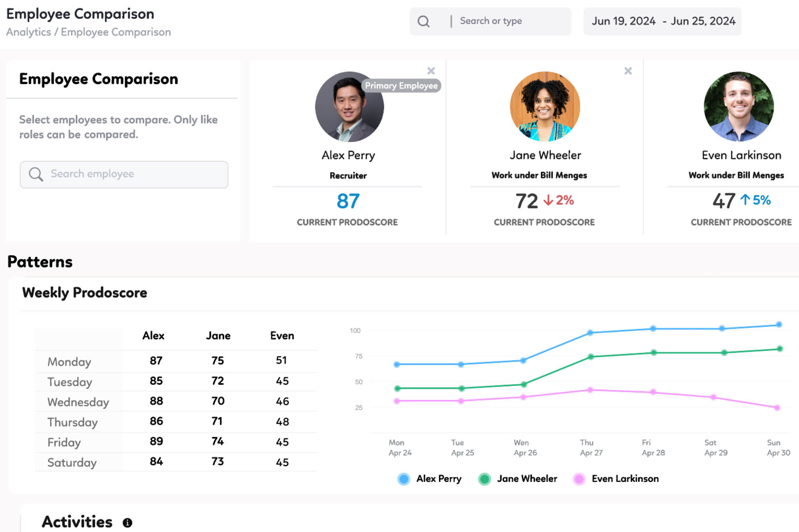Click Jane's Monday score in the weekly table
The height and width of the screenshot is (532, 799).
(218, 360)
